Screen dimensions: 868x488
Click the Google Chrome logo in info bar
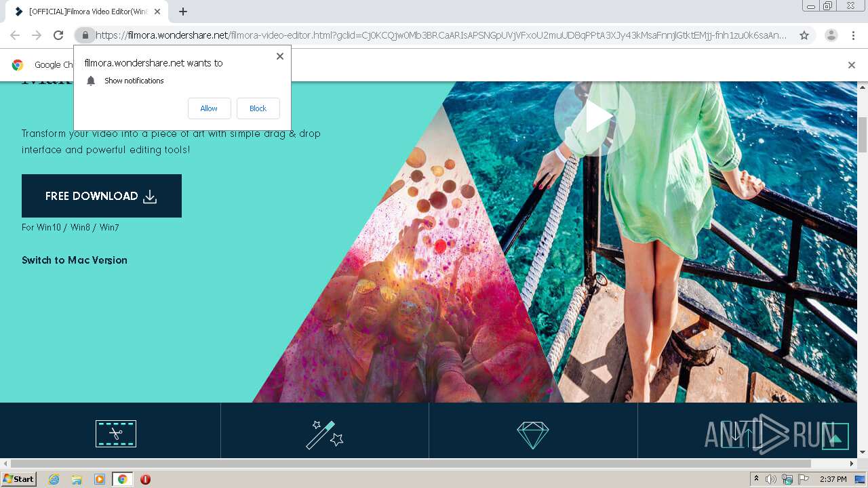(x=18, y=65)
